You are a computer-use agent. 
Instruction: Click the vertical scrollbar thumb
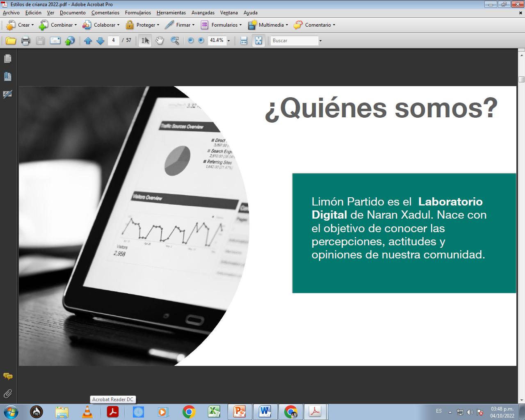pyautogui.click(x=521, y=79)
